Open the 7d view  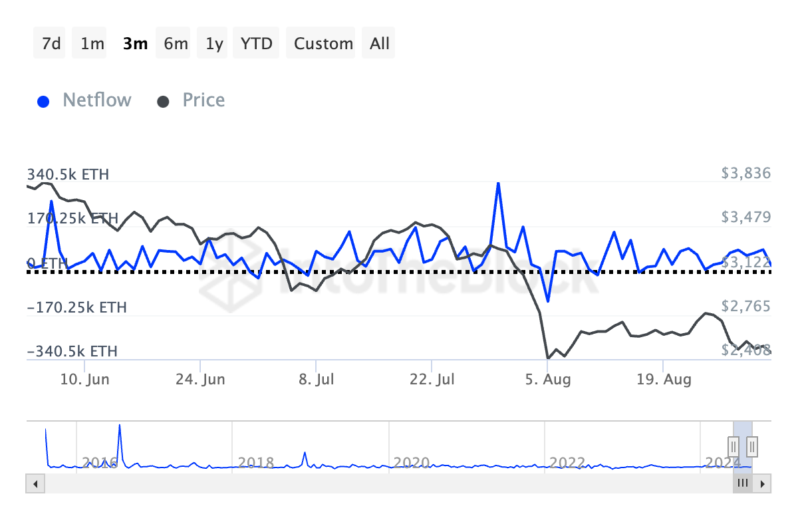(49, 43)
